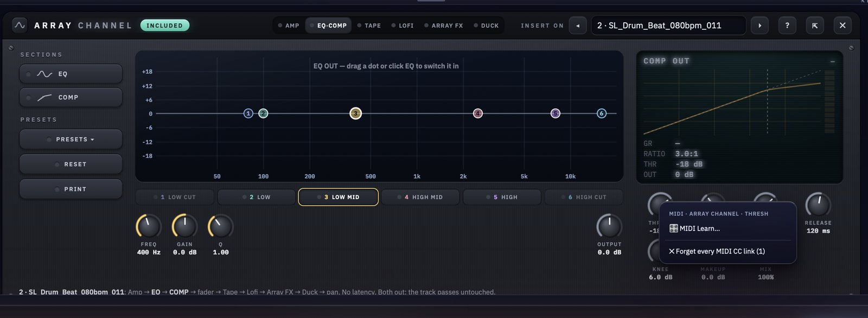868x318 pixels.
Task: Switch to the DUCK tab
Action: [486, 26]
